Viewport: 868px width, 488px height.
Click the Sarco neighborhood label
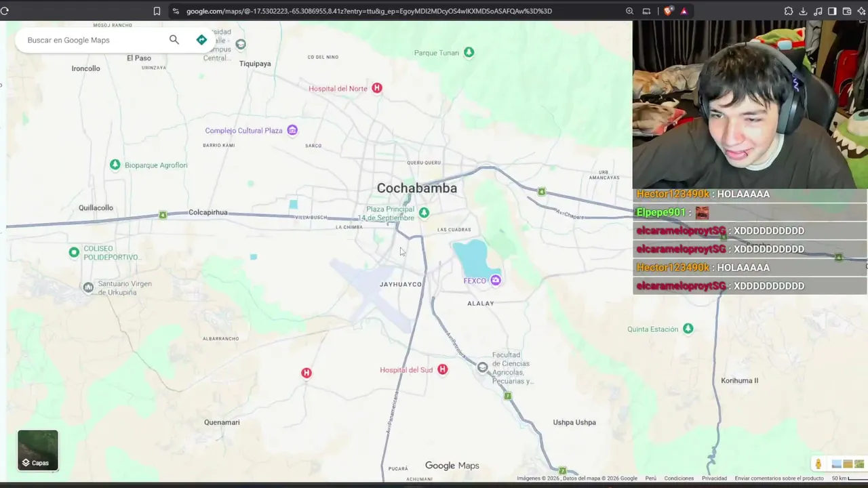[313, 146]
